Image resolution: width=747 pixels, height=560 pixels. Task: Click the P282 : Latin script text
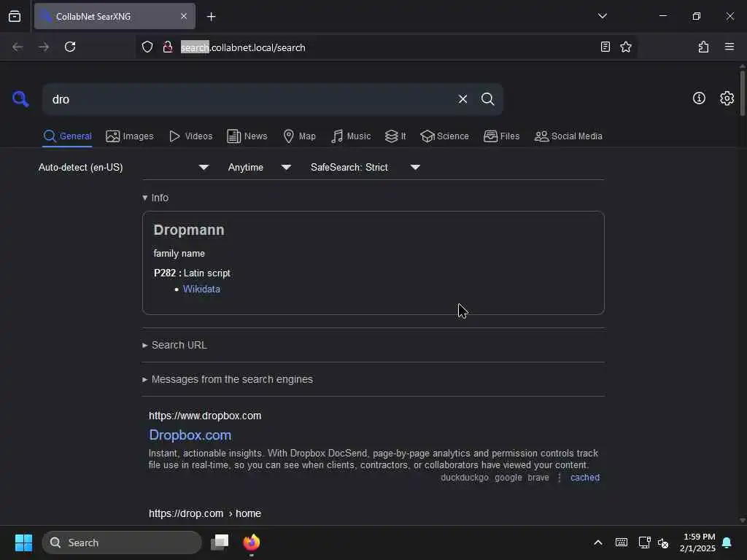pos(192,273)
